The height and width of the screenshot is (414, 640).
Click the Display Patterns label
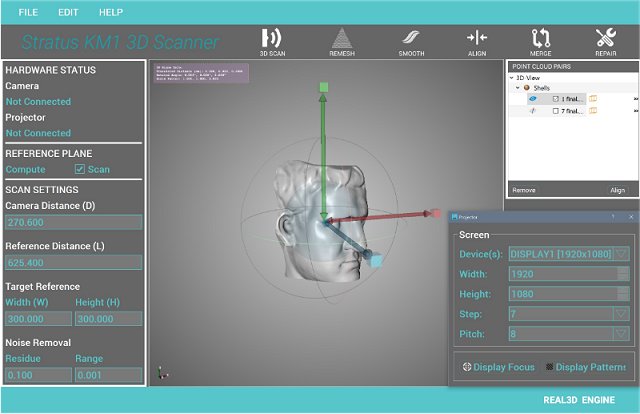coord(591,367)
